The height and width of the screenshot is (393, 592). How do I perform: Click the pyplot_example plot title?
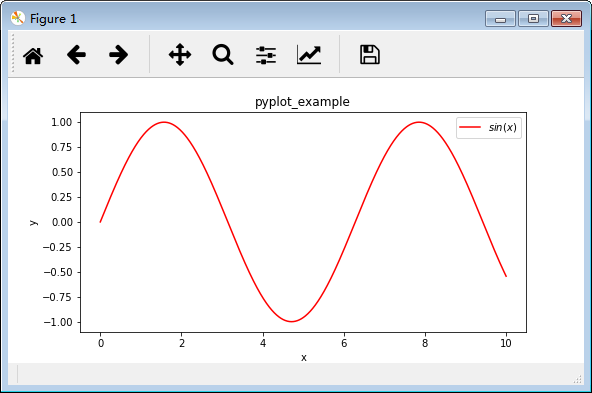coord(302,102)
